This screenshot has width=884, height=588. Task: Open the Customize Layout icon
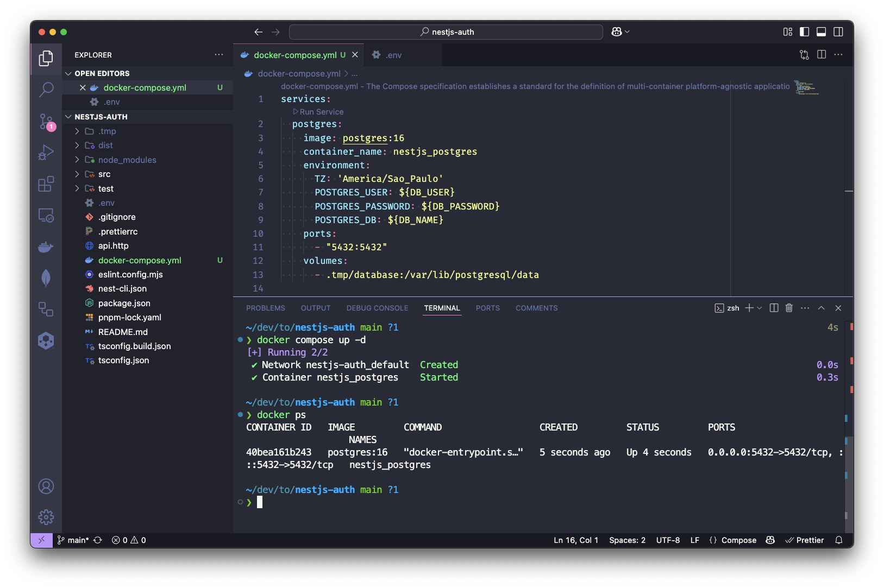[788, 32]
